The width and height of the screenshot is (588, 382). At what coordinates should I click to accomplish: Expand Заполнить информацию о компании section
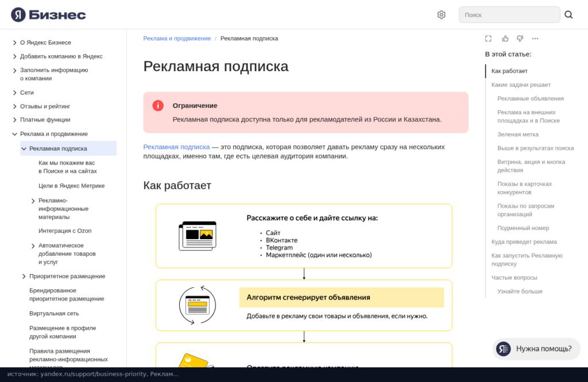click(x=14, y=71)
